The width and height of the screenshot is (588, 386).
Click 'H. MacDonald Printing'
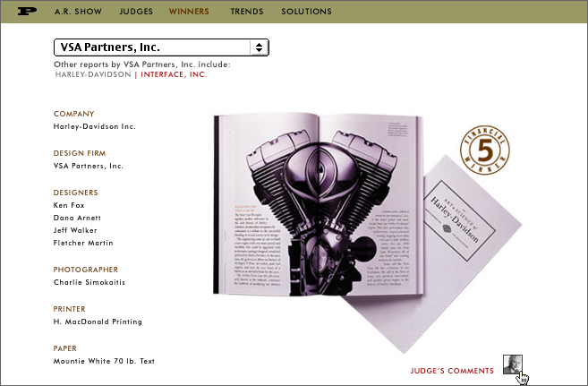(98, 322)
